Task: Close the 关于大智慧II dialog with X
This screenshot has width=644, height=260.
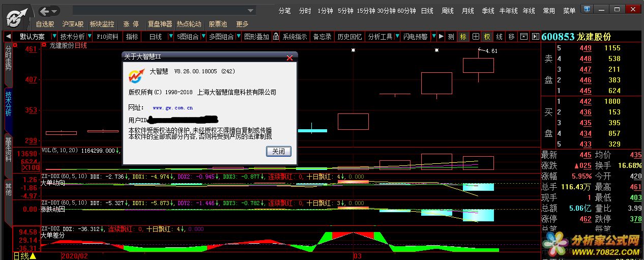Action: tap(289, 57)
